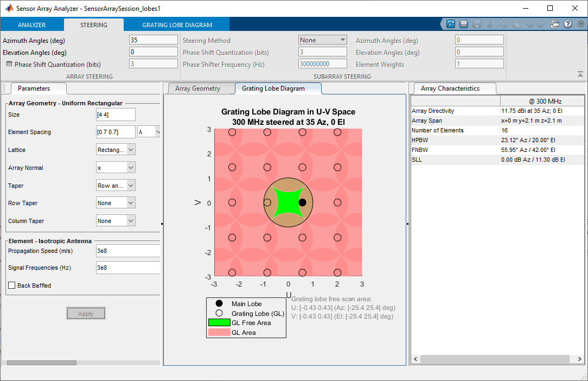The width and height of the screenshot is (588, 381).
Task: Select the Grating Lobe Diagram plot tab
Action: click(273, 88)
